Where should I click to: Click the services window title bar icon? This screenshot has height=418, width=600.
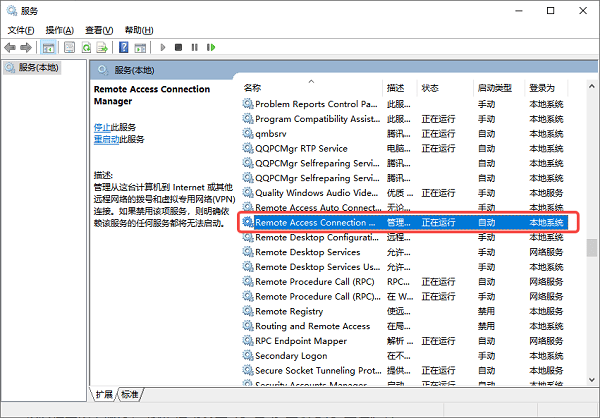pos(11,10)
